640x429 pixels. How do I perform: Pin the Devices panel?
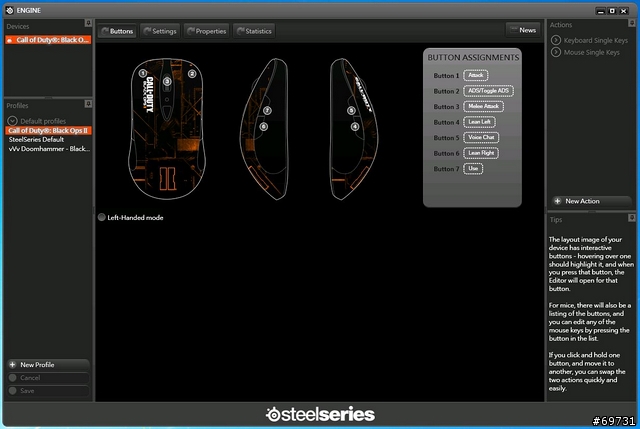pos(88,23)
